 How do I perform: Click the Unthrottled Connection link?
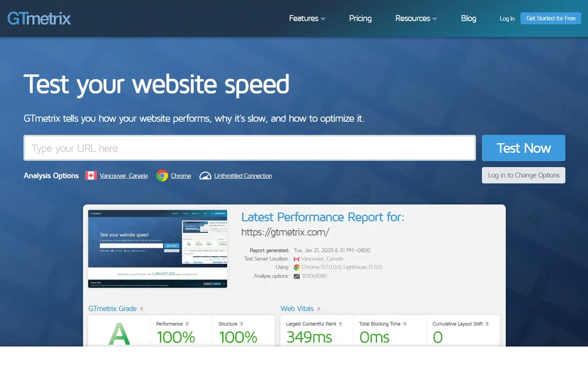coord(243,176)
